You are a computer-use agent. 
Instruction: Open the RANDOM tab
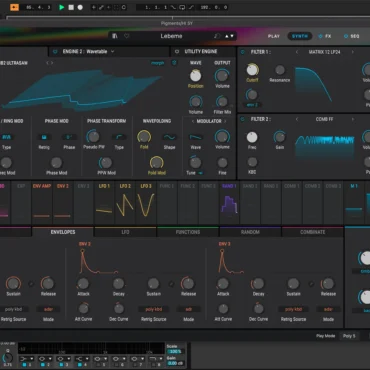250,232
